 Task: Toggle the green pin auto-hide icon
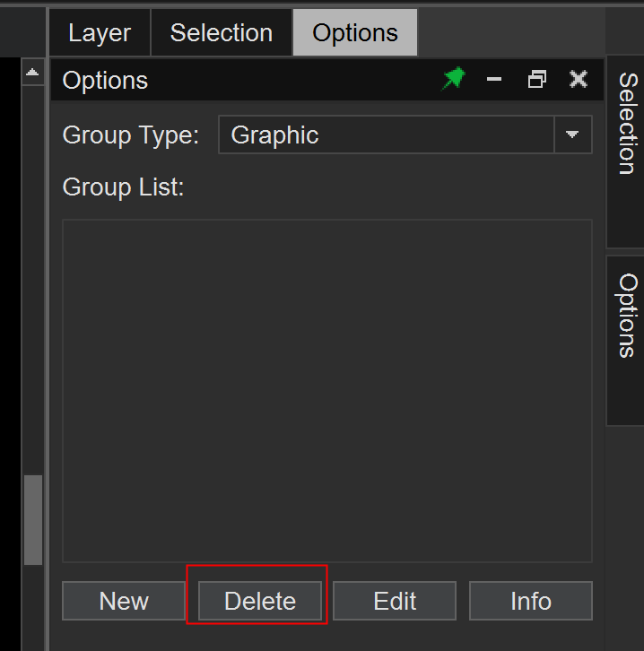454,80
